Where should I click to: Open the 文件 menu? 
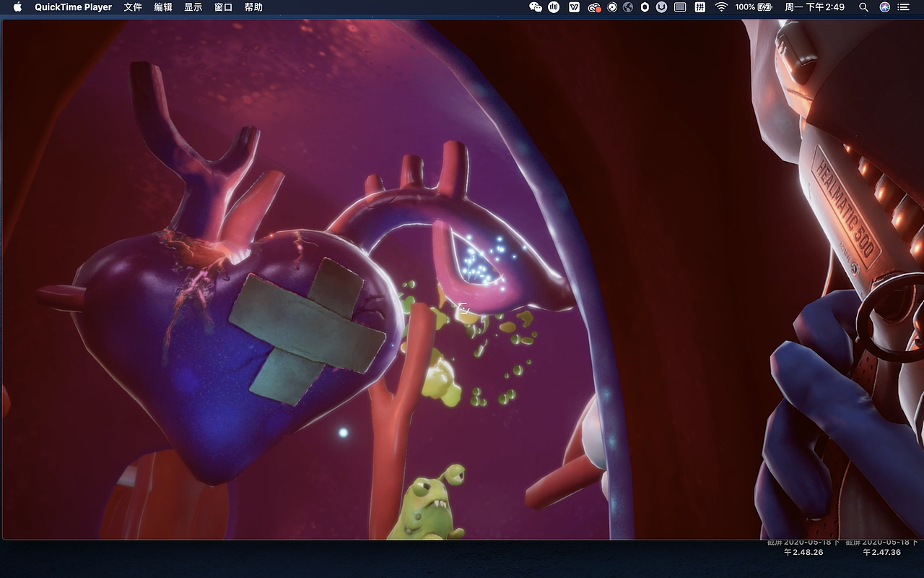(133, 7)
